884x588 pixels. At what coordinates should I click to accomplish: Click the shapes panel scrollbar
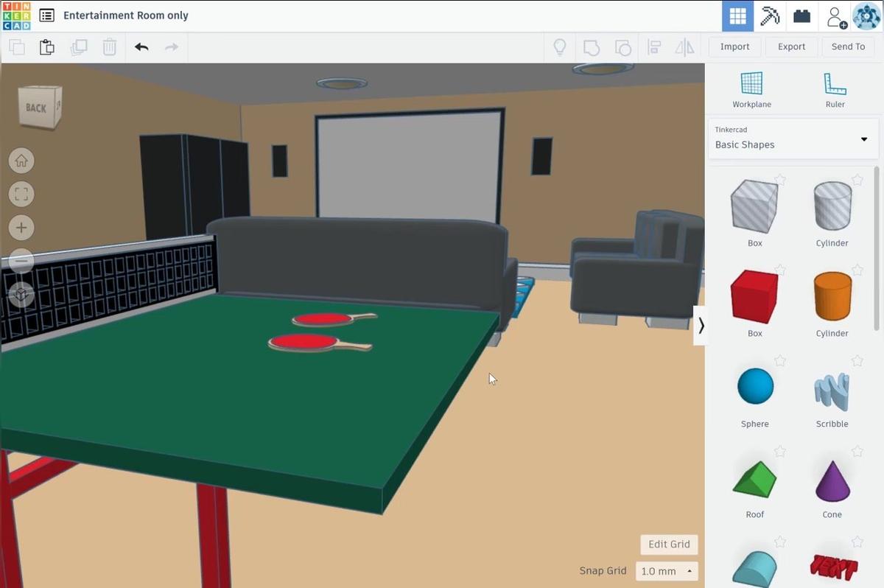[x=877, y=248]
